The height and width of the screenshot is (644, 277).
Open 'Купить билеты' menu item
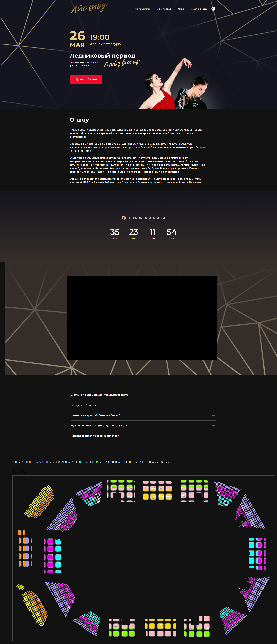pyautogui.click(x=142, y=9)
